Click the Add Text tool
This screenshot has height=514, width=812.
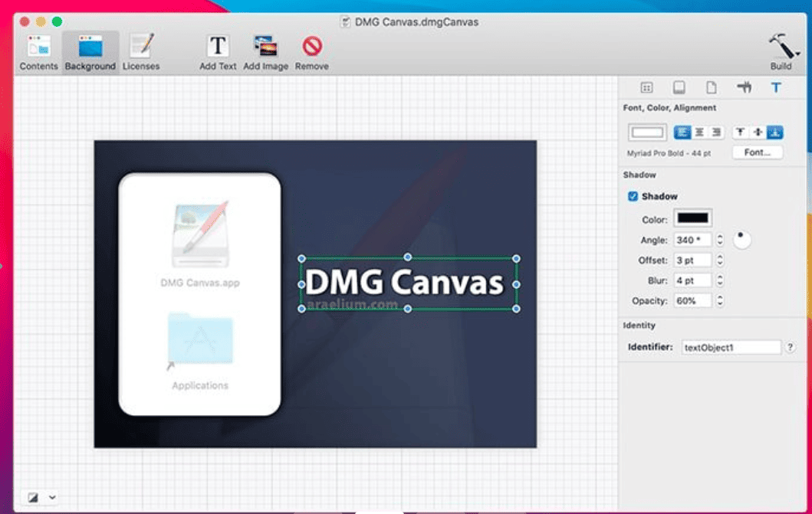click(218, 52)
